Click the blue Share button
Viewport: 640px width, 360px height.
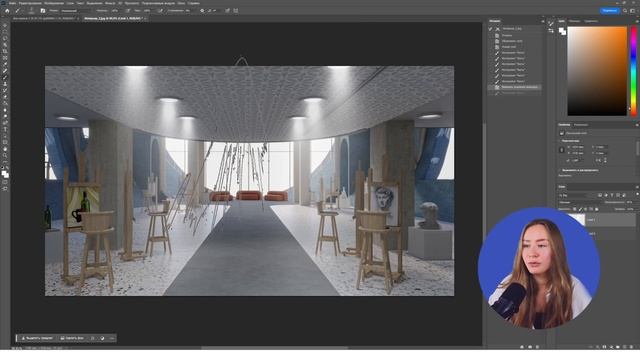tap(610, 11)
